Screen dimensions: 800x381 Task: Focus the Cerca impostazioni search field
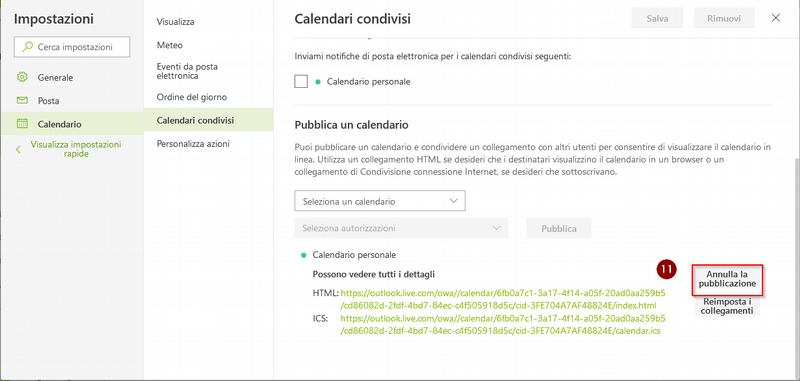pos(72,47)
